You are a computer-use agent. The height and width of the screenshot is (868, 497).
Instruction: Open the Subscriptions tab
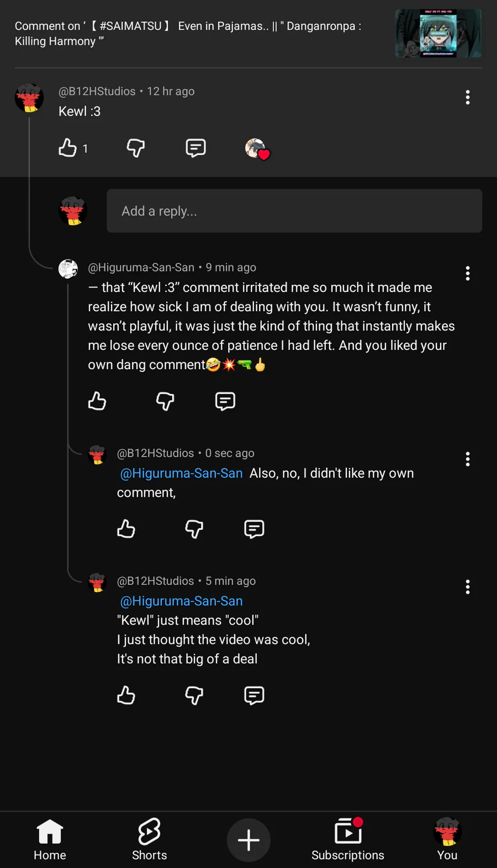coord(348,840)
